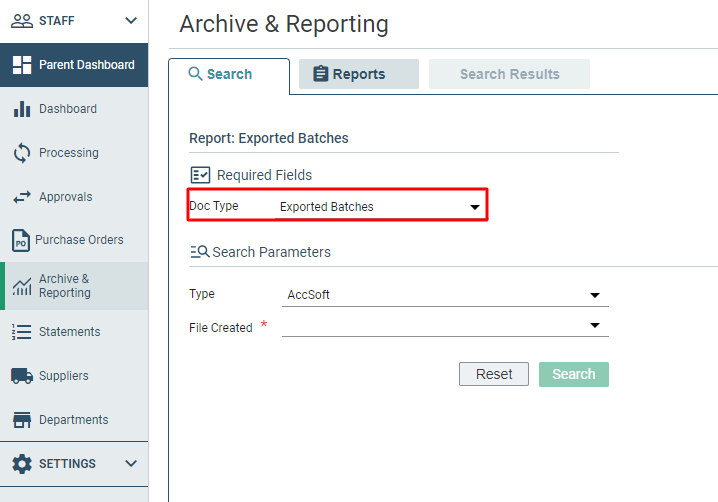Open the Suppliers truck icon
The height and width of the screenshot is (502, 718).
pos(22,376)
